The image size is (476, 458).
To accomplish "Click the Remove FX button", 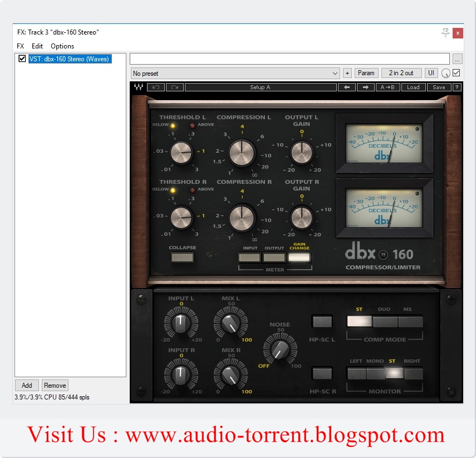I will coord(55,386).
